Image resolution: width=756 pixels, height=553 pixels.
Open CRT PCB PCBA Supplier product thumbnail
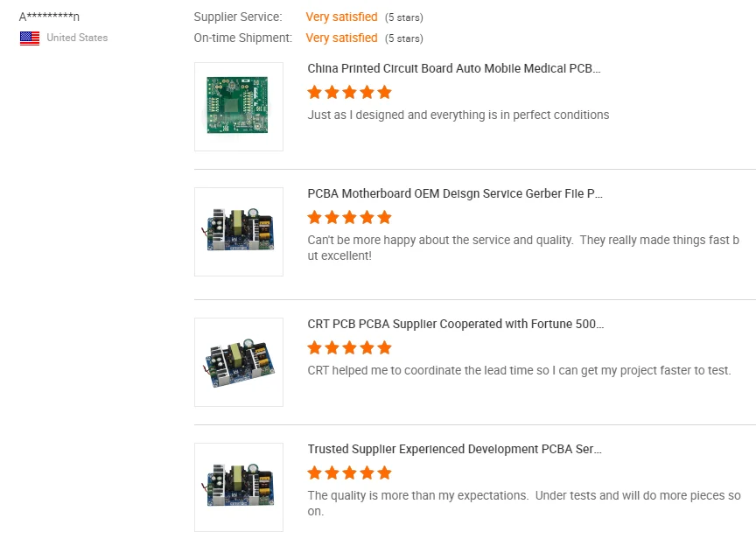[x=239, y=362]
